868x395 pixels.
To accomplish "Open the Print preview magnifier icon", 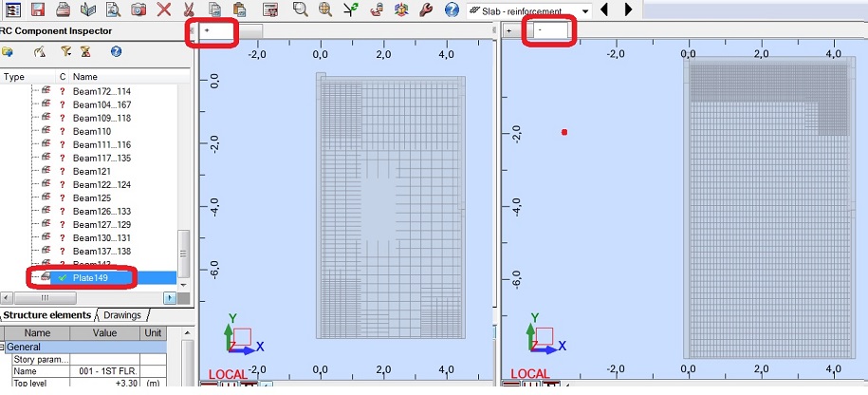I will pos(113,9).
